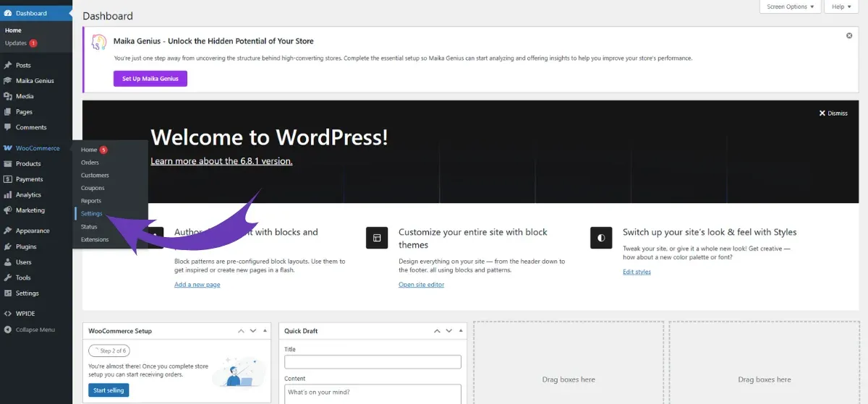Click the Comments speech bubble icon

click(8, 127)
